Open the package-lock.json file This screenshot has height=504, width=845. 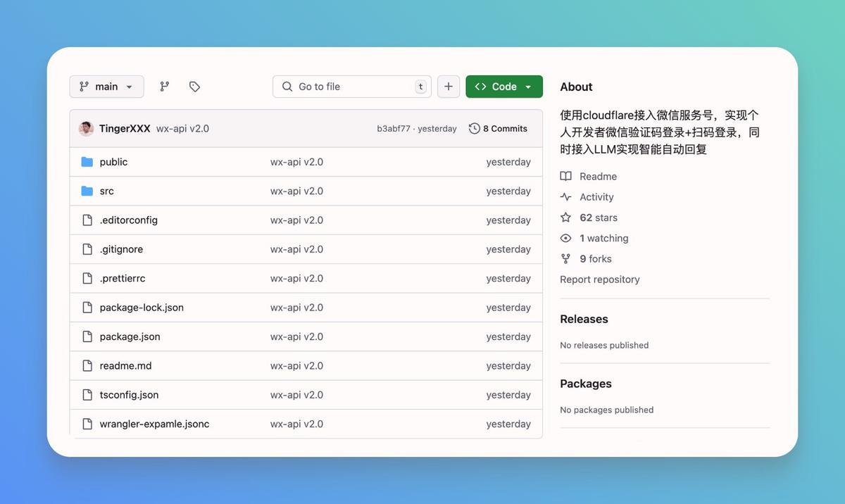[x=142, y=308]
